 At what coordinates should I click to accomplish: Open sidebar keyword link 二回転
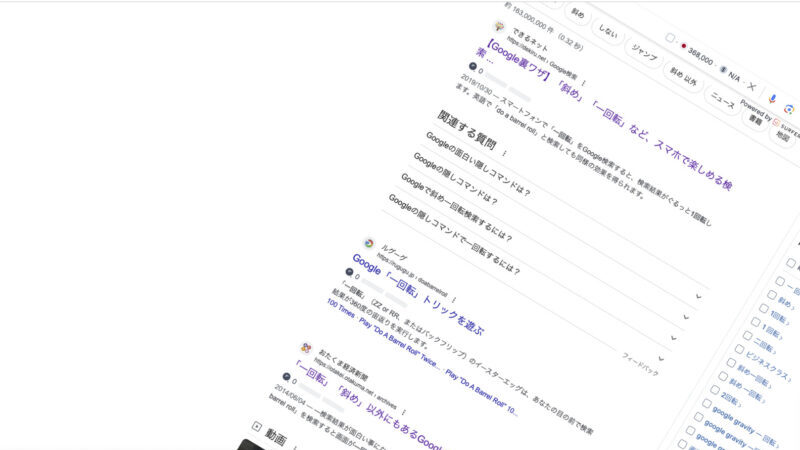[764, 345]
